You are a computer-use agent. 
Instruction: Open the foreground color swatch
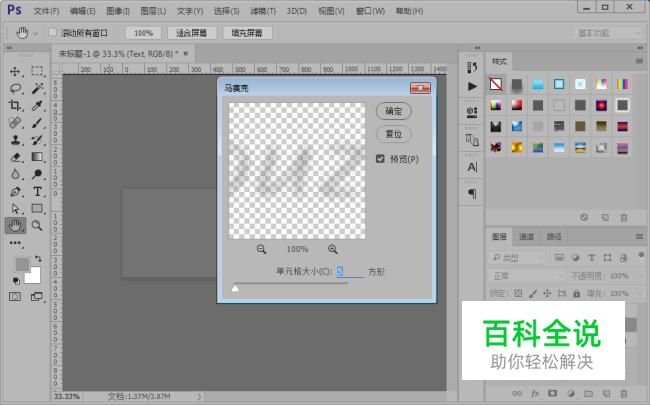point(22,264)
